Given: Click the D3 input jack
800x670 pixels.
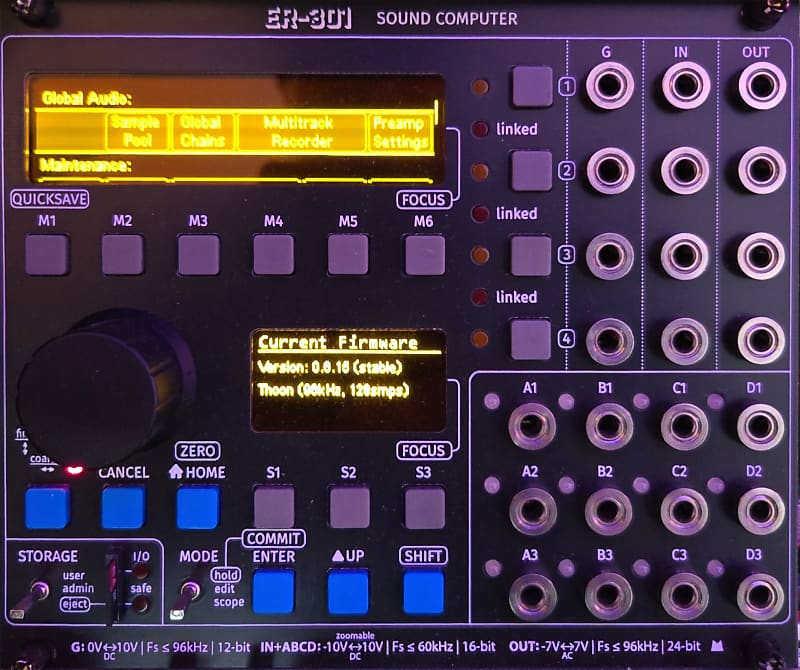Looking at the screenshot, I should click(x=761, y=595).
